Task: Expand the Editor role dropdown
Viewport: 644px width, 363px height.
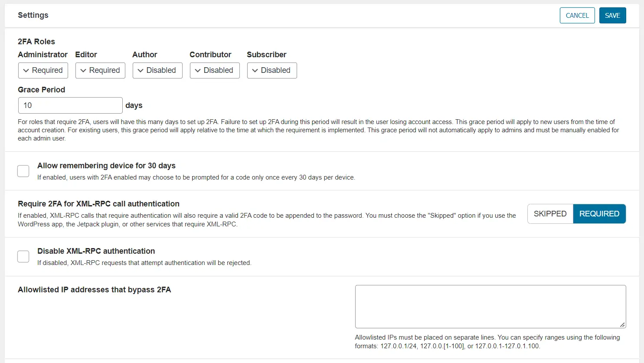Action: pos(100,70)
